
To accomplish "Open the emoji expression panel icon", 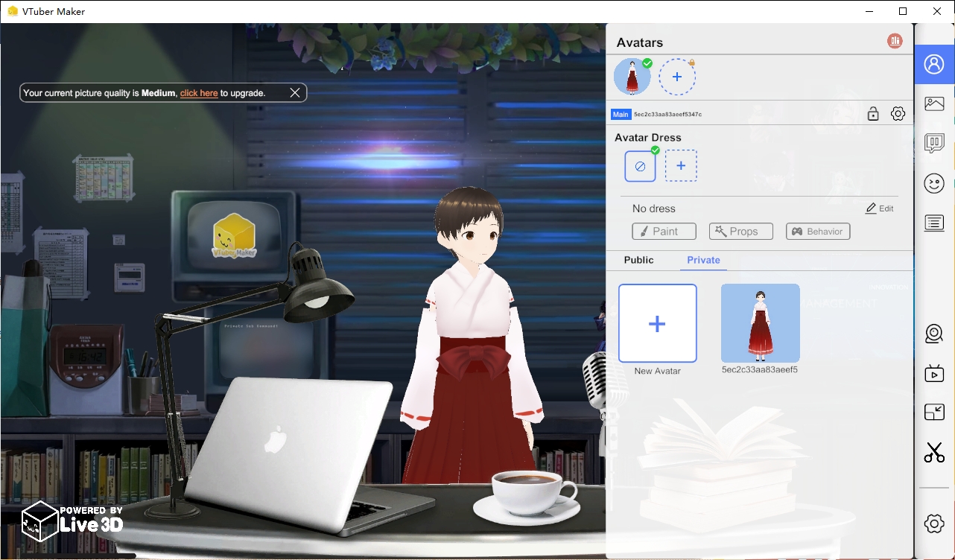I will point(934,183).
